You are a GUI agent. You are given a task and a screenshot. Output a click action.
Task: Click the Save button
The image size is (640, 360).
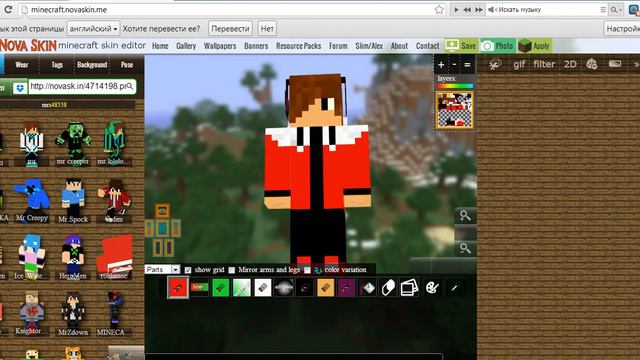(x=461, y=46)
